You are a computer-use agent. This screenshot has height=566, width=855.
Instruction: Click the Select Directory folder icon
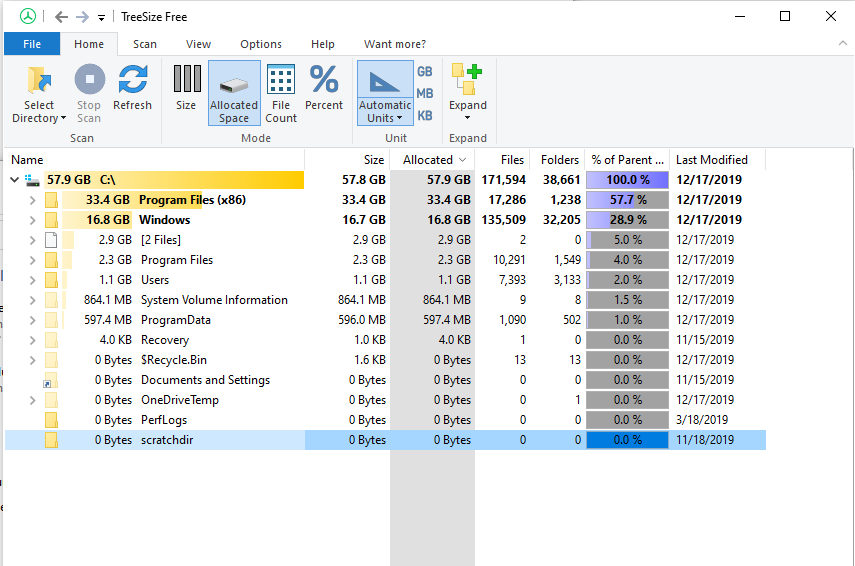click(39, 80)
